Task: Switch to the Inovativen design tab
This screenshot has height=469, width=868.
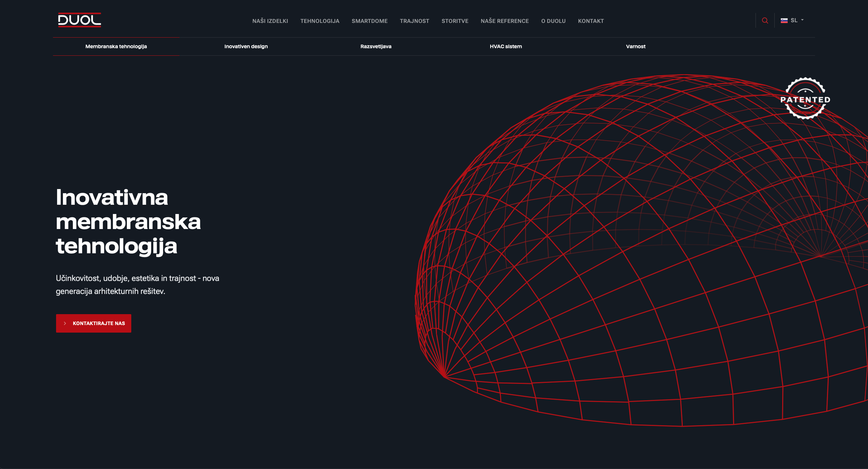Action: [x=246, y=46]
